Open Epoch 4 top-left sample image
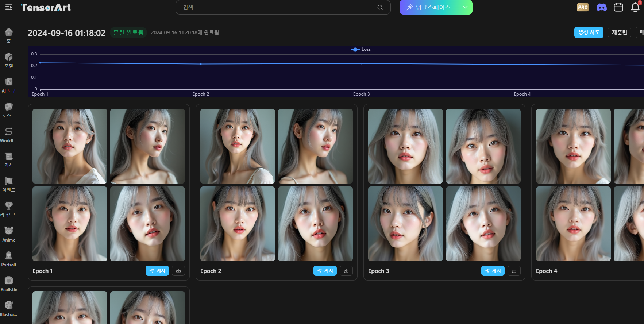The height and width of the screenshot is (324, 644). [573, 146]
